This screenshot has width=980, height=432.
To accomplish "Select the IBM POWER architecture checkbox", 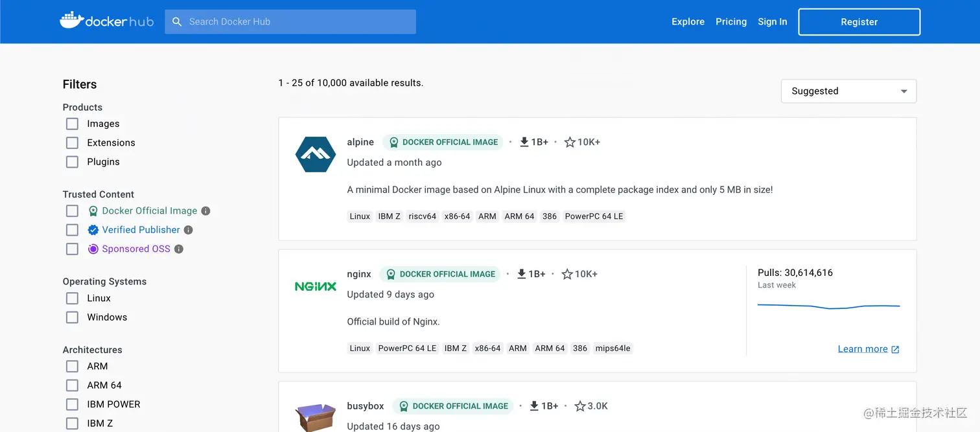I will coord(72,405).
